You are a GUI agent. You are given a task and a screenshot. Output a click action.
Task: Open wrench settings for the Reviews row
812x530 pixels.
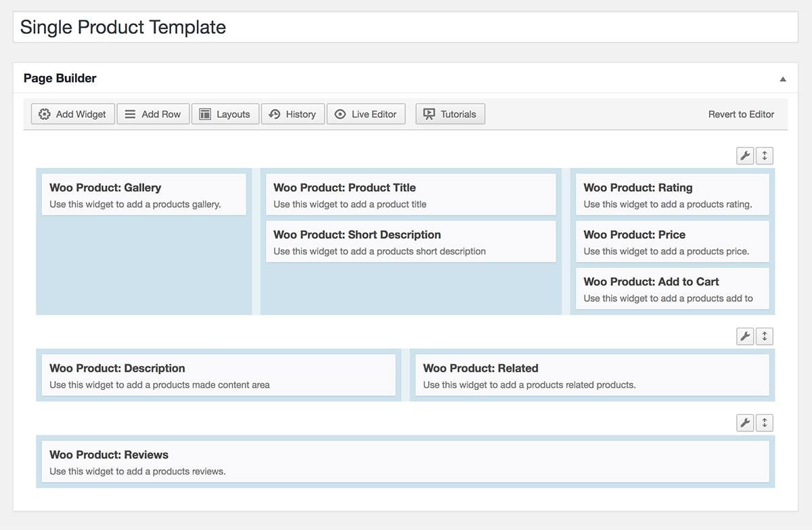click(x=745, y=423)
